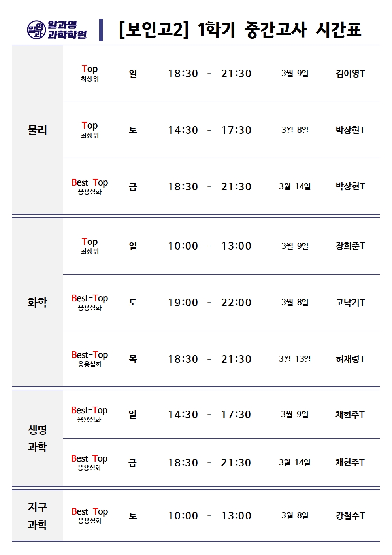392x555 pixels.
Task: Click teacher name 강철수T
Action: click(x=350, y=516)
